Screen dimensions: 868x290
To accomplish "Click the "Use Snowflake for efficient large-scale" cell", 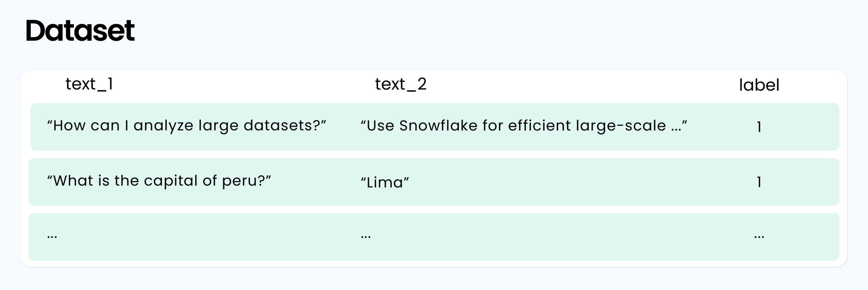I will [524, 126].
